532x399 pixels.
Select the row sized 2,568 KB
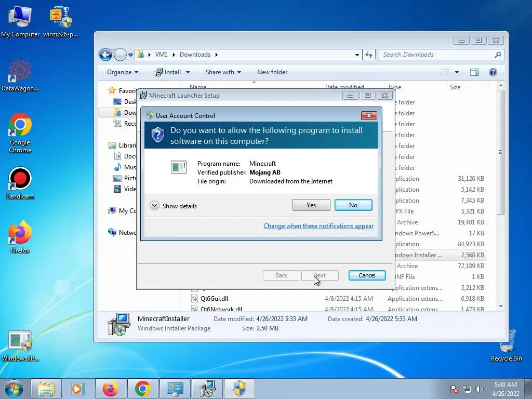[441, 255]
